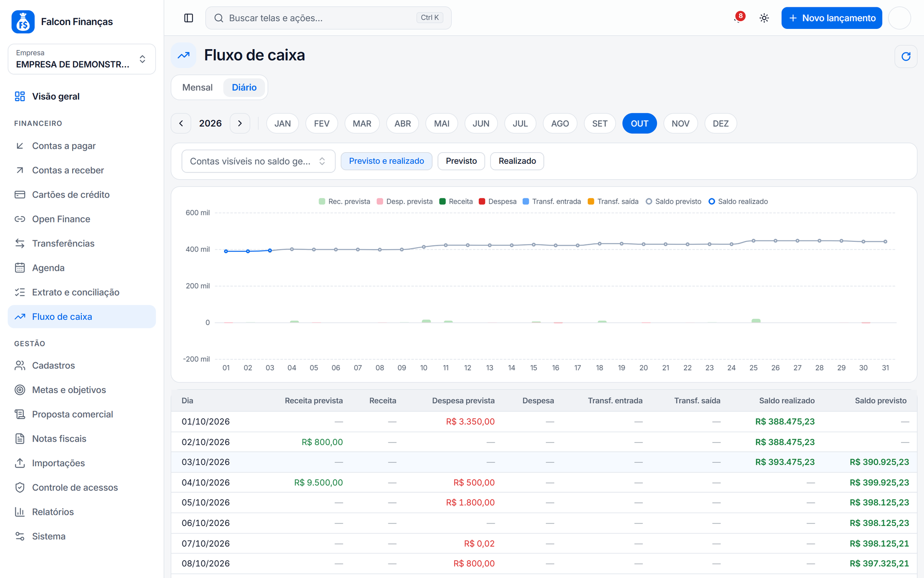Screen dimensions: 924x578
Task: Click the Falcon Finanças logo icon
Action: [23, 22]
